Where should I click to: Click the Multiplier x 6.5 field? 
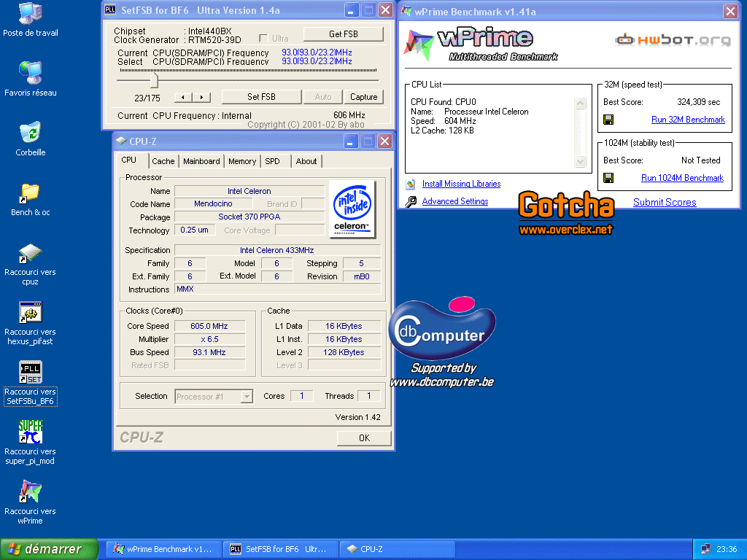pyautogui.click(x=209, y=339)
